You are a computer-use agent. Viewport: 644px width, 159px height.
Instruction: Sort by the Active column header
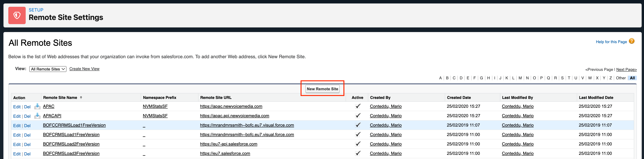coord(357,98)
